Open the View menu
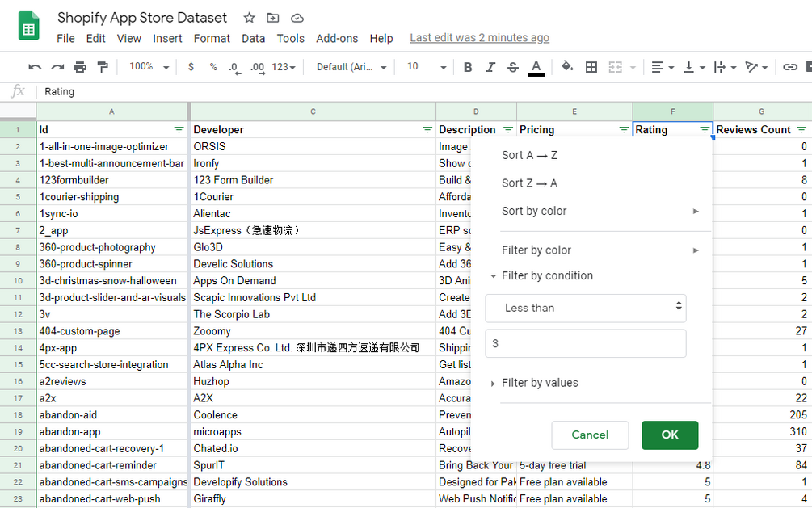This screenshot has width=812, height=508. click(x=129, y=38)
